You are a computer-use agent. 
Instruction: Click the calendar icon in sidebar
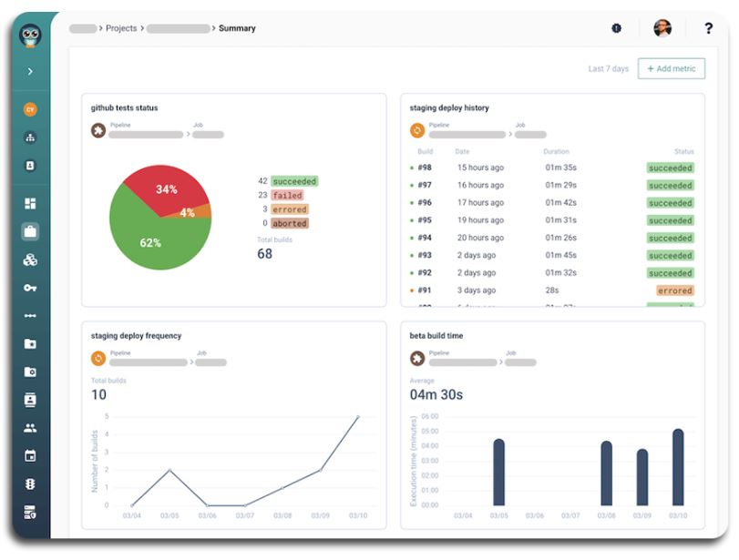click(30, 455)
